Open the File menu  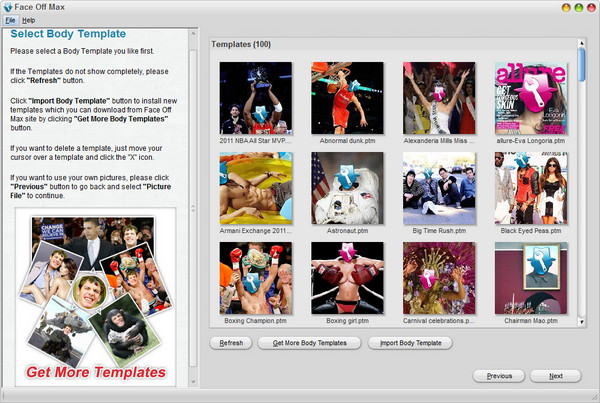coord(10,20)
